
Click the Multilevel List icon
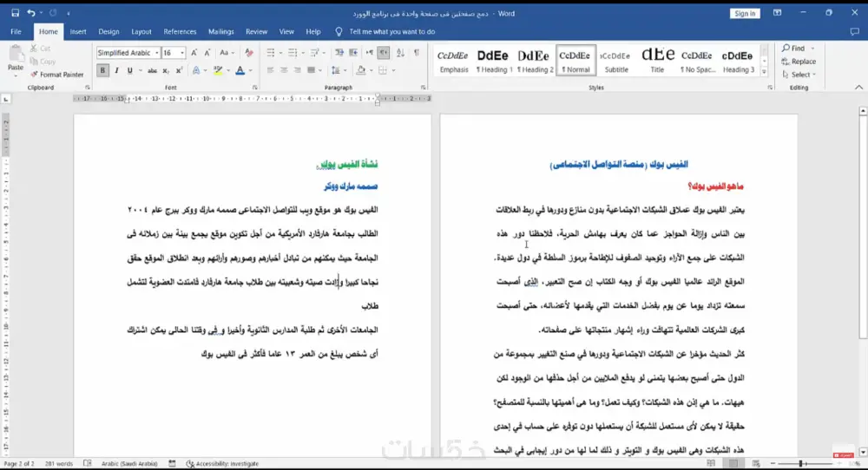coord(314,53)
